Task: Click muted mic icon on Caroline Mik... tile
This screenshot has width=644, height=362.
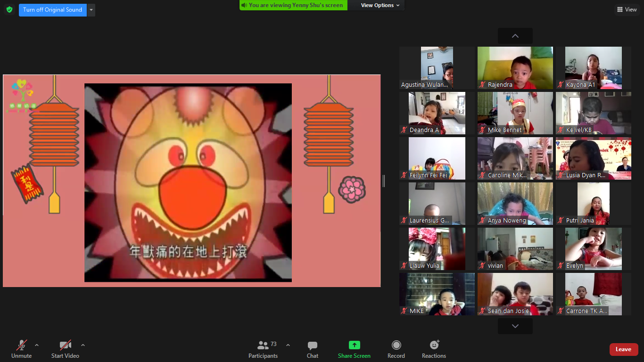Action: [x=483, y=175]
